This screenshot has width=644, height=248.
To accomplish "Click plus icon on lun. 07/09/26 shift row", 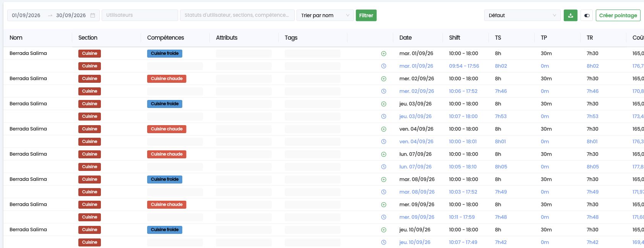I will pos(384,155).
